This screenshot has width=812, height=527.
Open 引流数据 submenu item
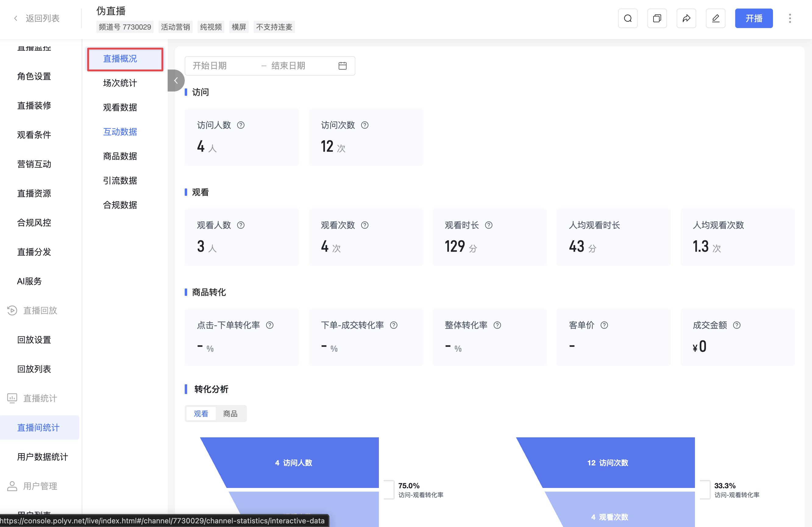coord(120,181)
